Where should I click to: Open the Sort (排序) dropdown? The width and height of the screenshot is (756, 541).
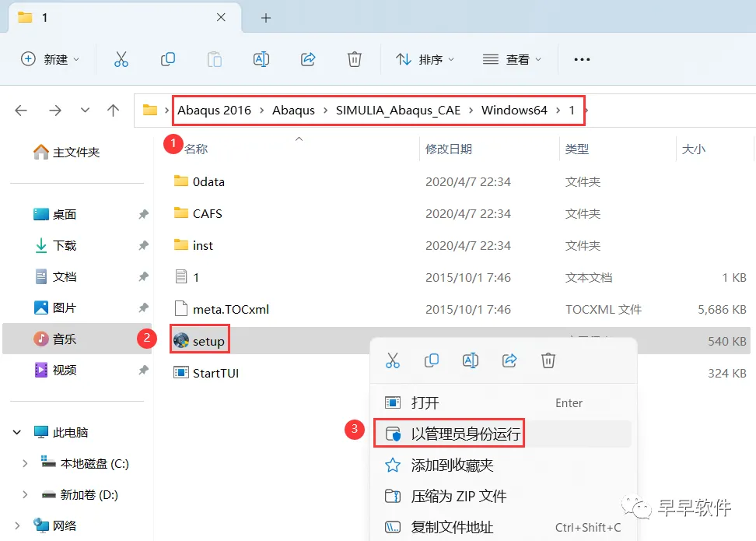tap(425, 59)
